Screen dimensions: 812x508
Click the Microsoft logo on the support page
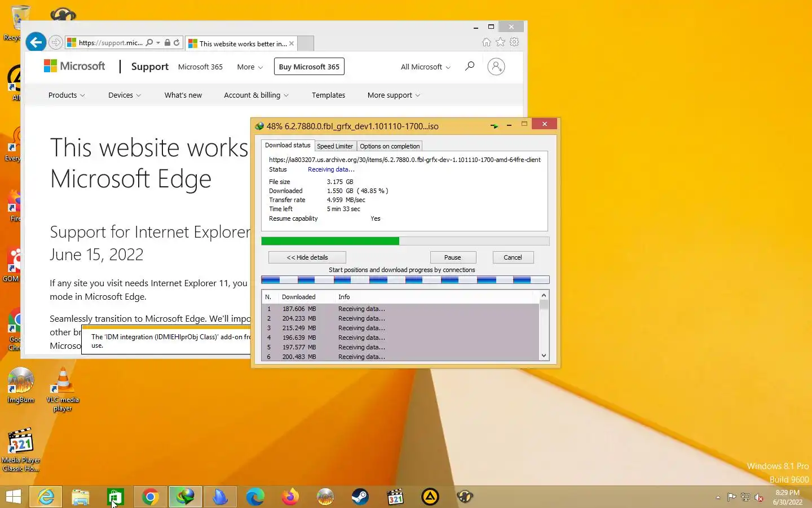[74, 66]
